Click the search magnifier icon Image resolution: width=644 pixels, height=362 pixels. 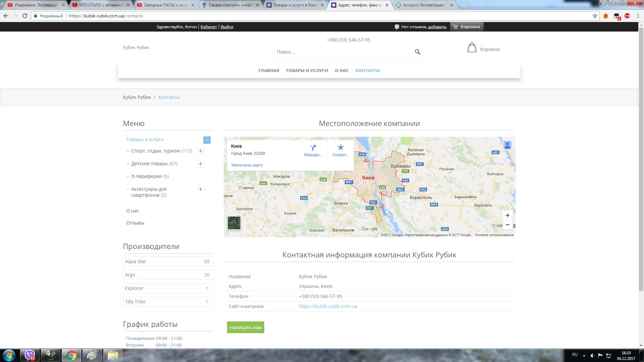(417, 52)
